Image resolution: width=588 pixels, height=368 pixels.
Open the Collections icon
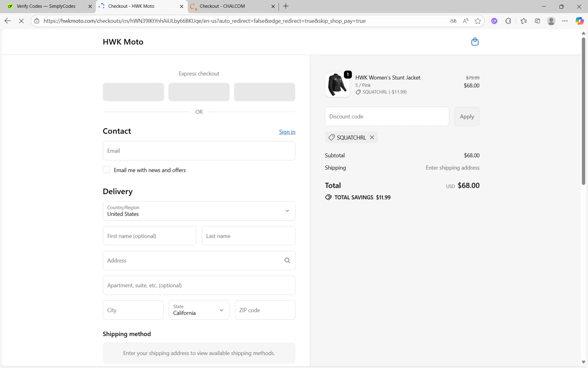537,21
